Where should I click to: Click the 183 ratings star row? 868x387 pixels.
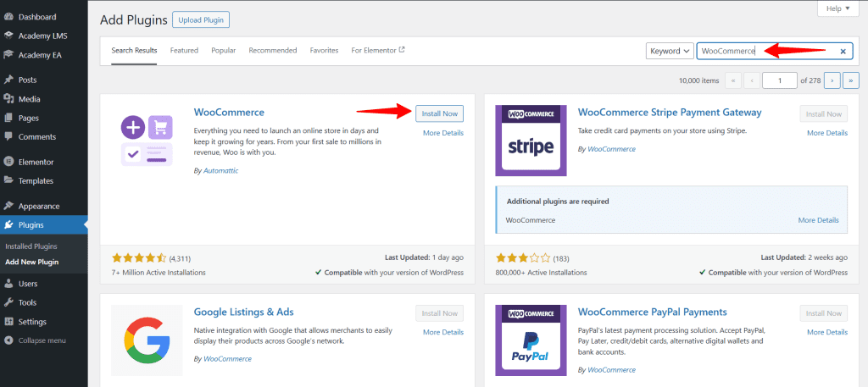point(522,257)
